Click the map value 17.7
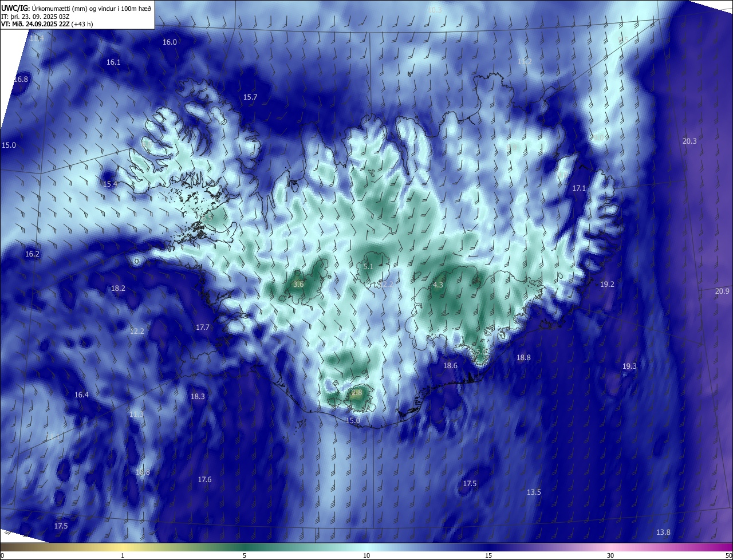Viewport: 733px width, 560px height. pos(203,327)
